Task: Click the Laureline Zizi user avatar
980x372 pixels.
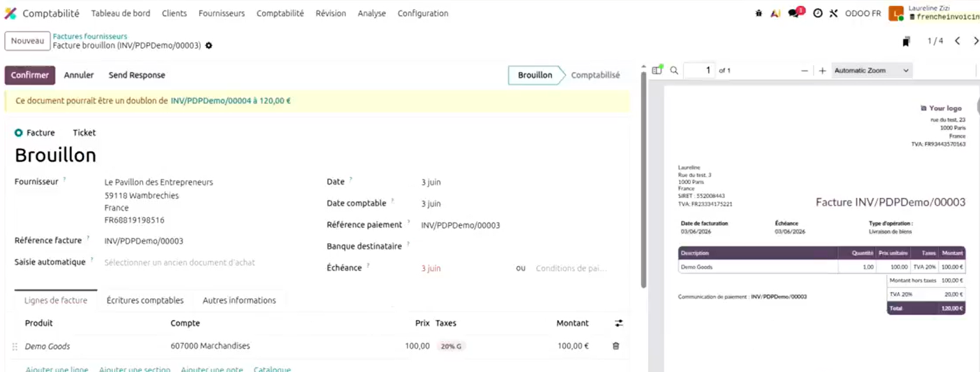Action: (896, 13)
